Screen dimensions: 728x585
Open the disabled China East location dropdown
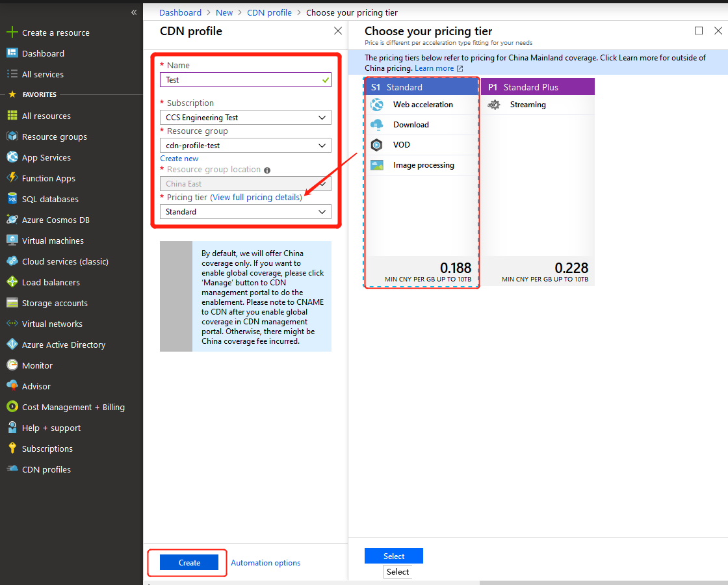tap(245, 184)
